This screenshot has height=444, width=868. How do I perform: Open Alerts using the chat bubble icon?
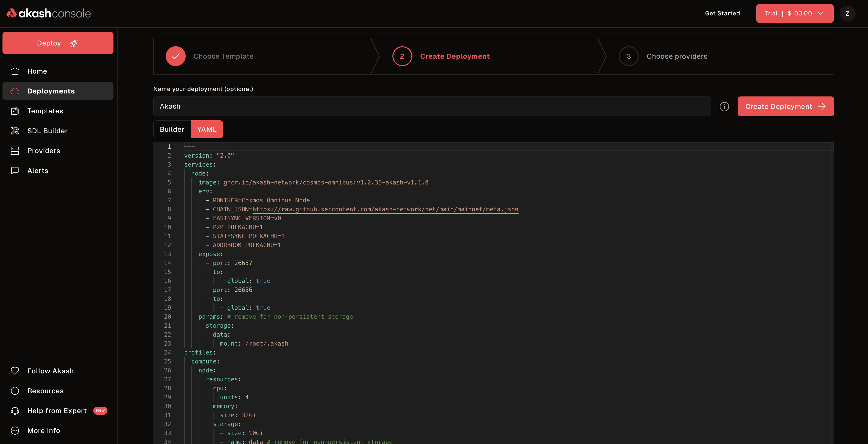tap(15, 170)
